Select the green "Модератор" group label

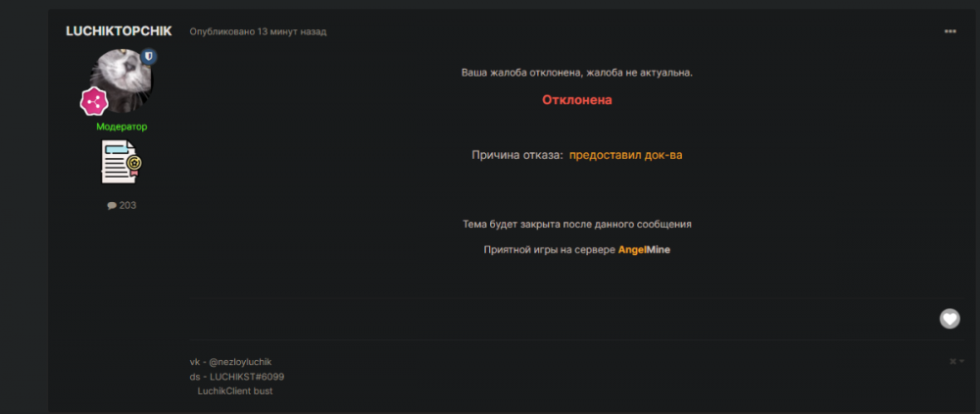[x=122, y=127]
